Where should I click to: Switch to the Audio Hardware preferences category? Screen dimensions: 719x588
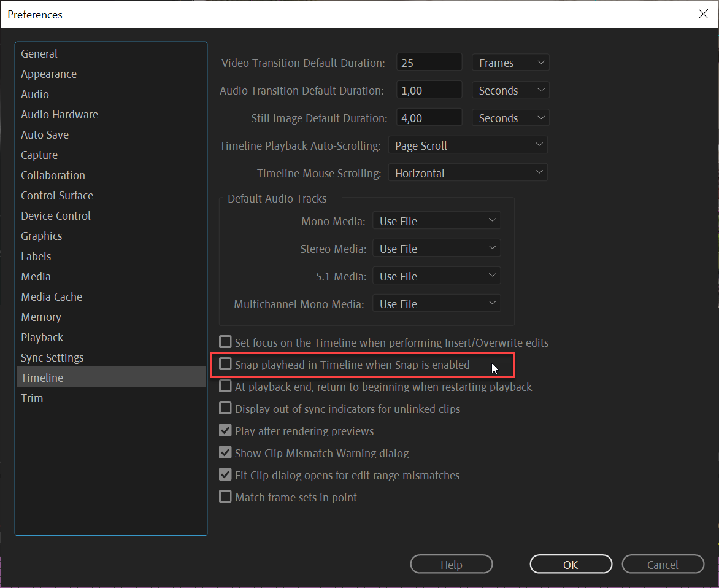[60, 114]
